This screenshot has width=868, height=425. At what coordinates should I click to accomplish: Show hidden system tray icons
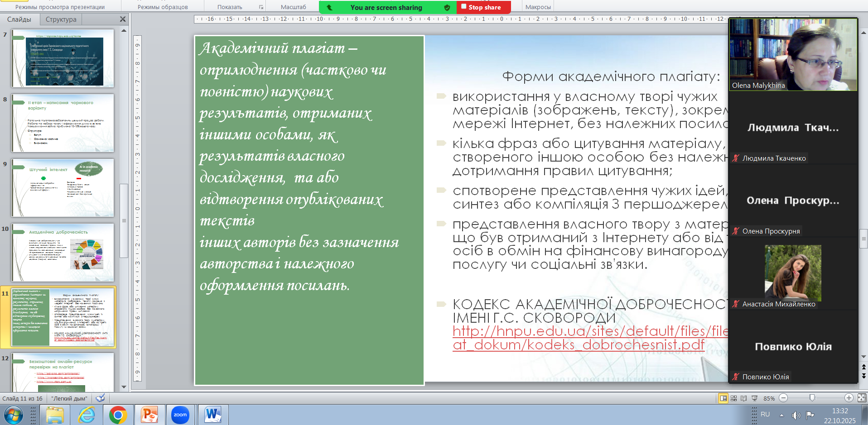click(781, 415)
